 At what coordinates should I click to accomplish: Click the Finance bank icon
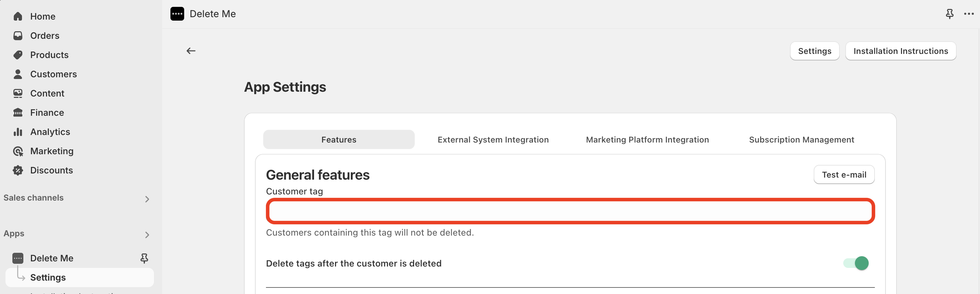pos(18,113)
